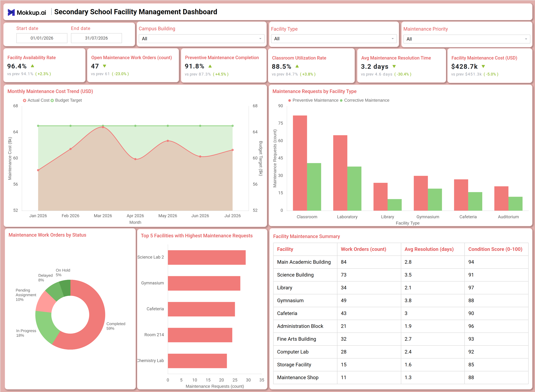The width and height of the screenshot is (535, 392).
Task: Click the End date input field
Action: 96,38
